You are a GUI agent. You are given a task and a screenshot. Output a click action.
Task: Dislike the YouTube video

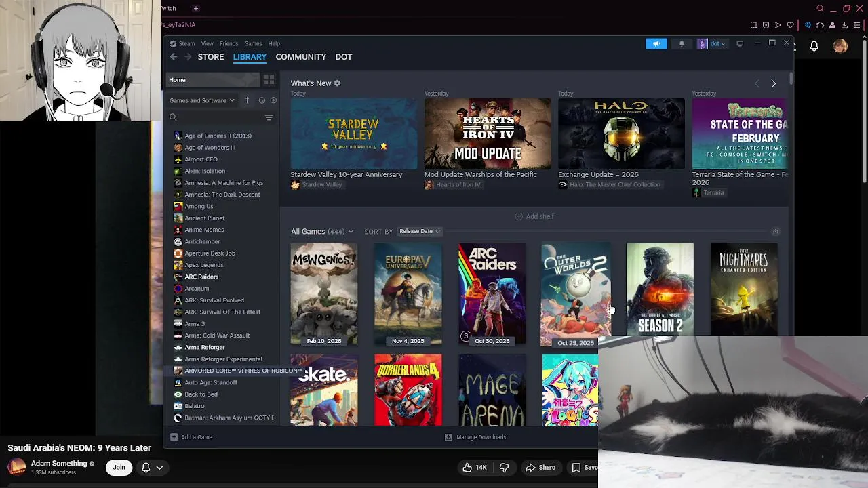(x=504, y=467)
